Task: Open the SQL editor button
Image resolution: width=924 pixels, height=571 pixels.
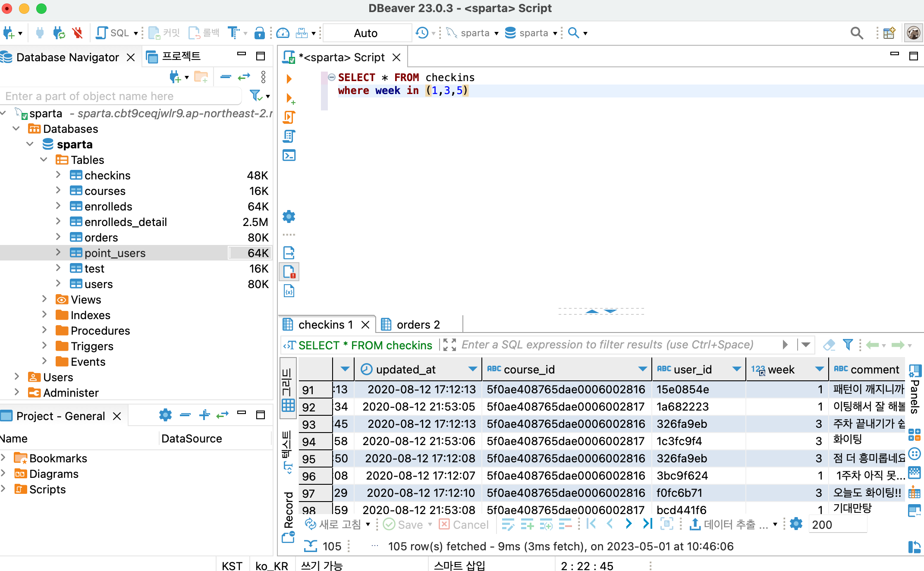Action: tap(113, 33)
